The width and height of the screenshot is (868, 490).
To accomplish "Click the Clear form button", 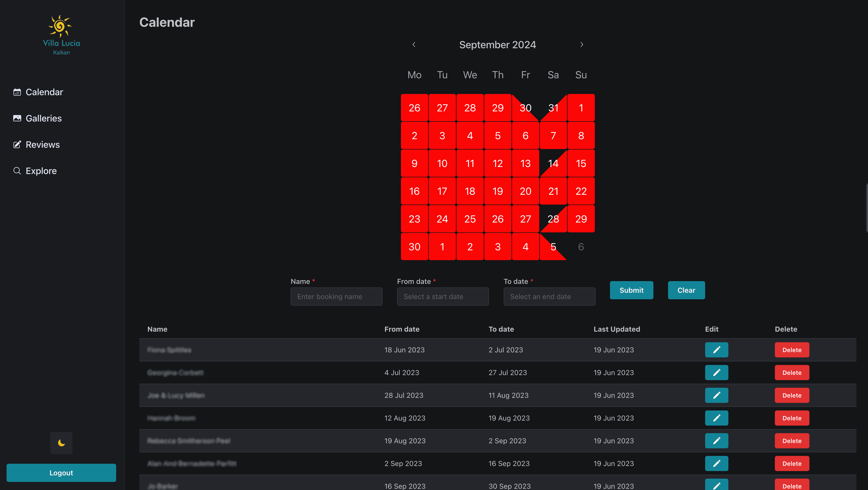I will [686, 290].
